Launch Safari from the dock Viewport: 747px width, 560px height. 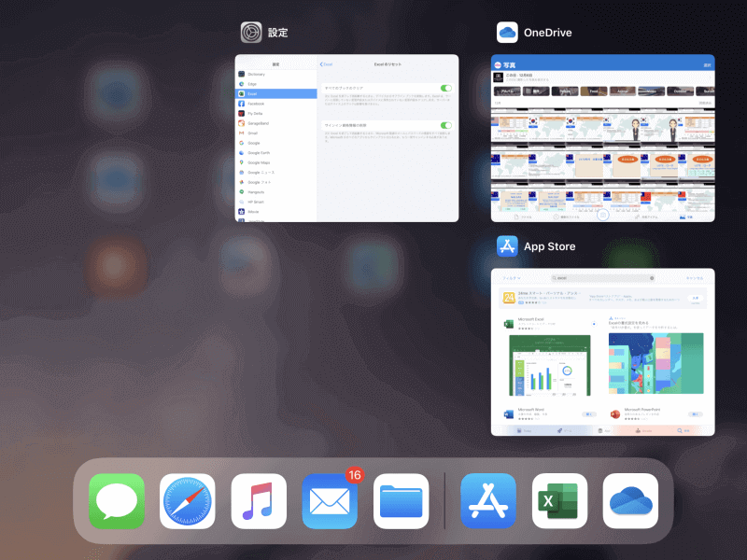coord(188,501)
